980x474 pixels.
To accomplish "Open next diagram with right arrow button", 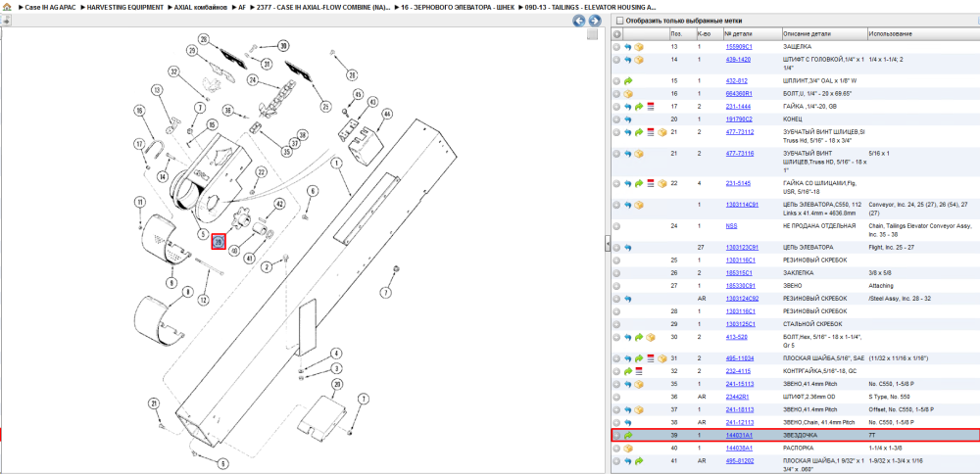I will pyautogui.click(x=595, y=22).
